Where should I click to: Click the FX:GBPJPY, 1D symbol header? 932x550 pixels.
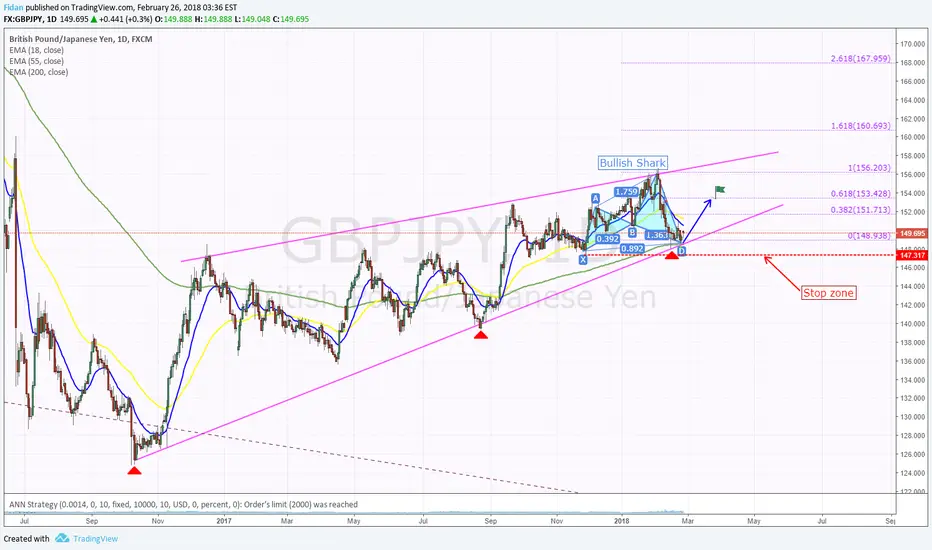[30, 19]
